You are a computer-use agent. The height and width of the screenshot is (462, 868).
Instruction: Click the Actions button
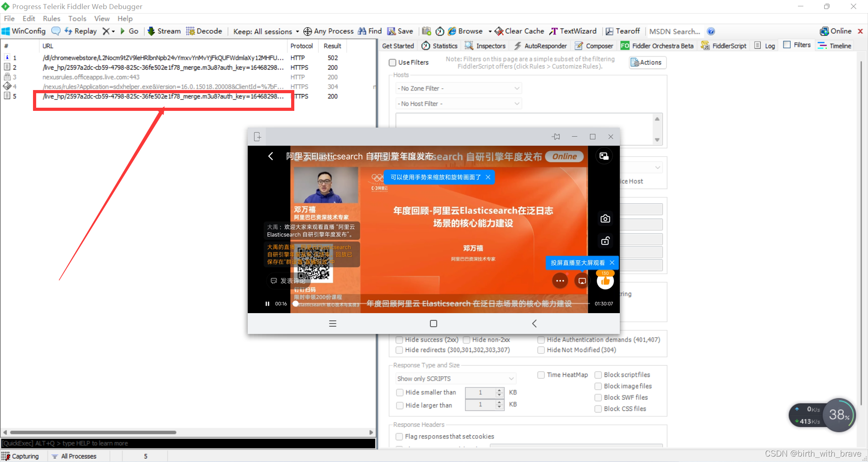point(647,62)
